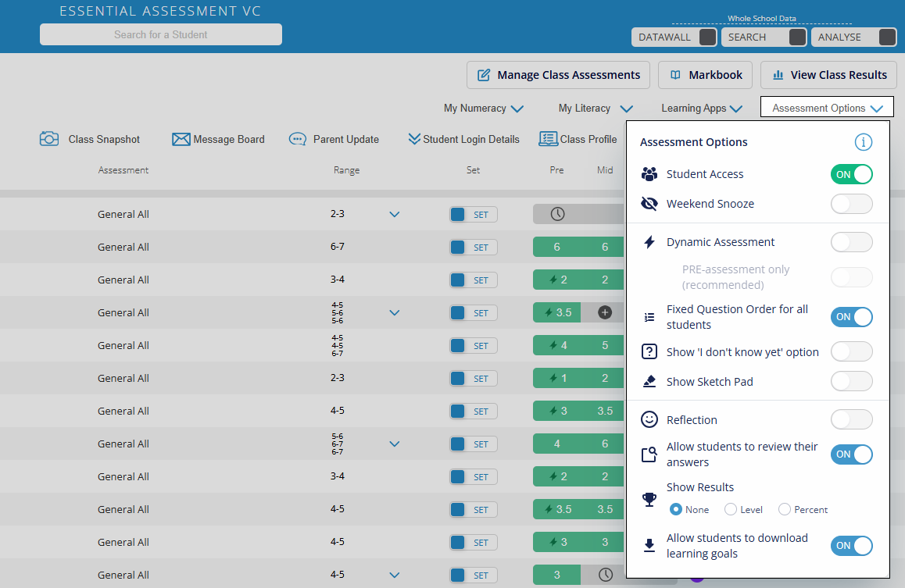
Task: Click the Parent Update speech bubble icon
Action: tap(298, 140)
